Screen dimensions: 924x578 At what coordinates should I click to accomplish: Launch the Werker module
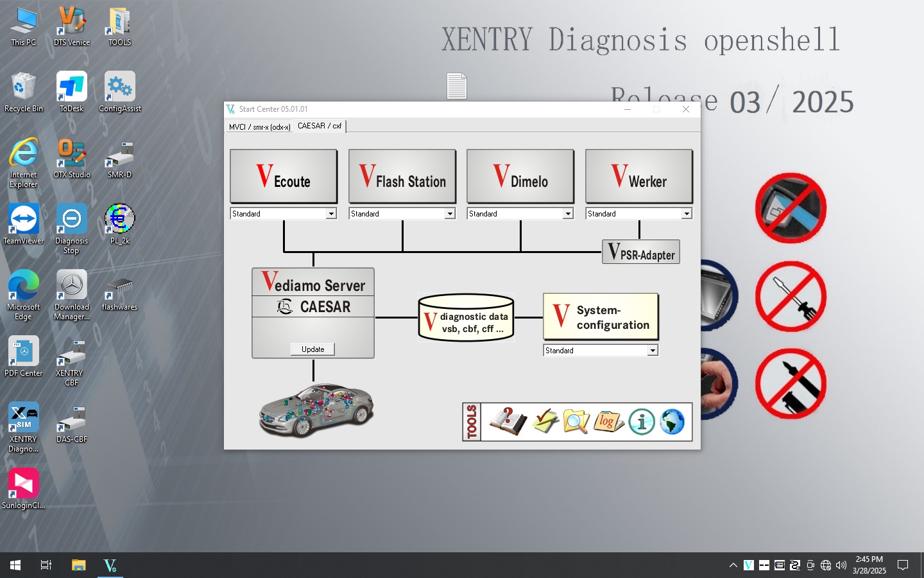(638, 176)
